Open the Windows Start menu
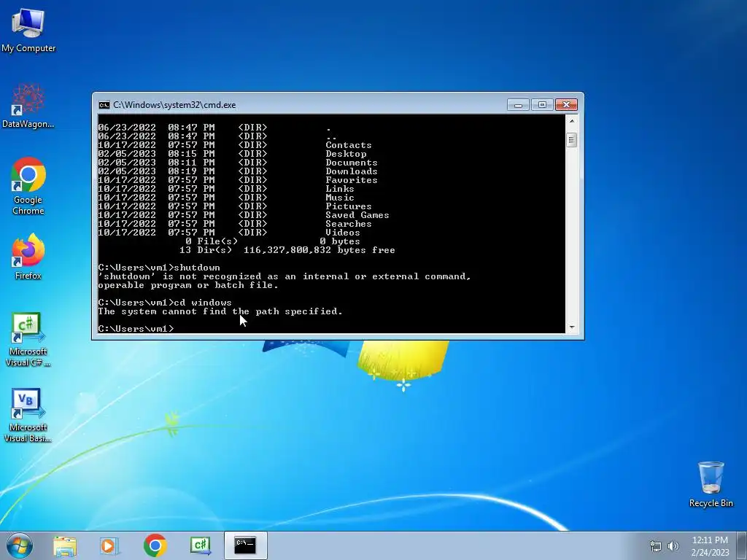The width and height of the screenshot is (747, 560). 20,545
